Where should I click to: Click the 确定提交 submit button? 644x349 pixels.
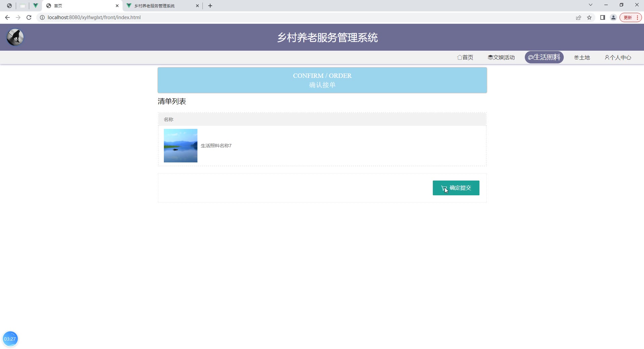pyautogui.click(x=456, y=188)
